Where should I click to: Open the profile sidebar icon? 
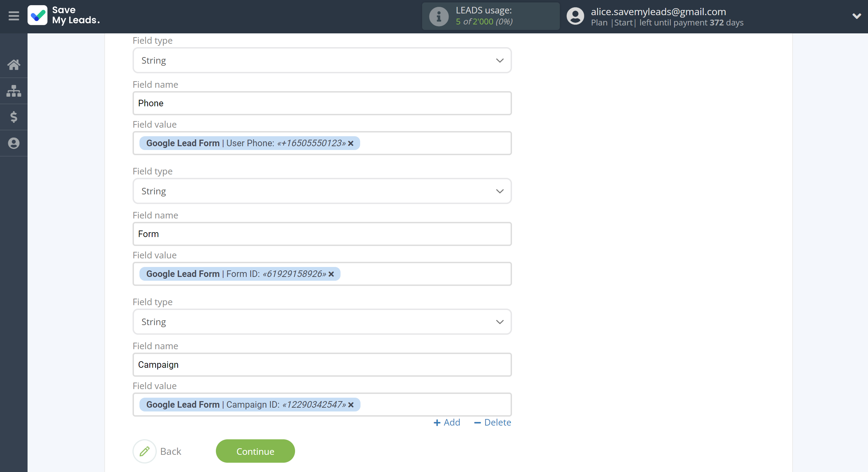[14, 143]
